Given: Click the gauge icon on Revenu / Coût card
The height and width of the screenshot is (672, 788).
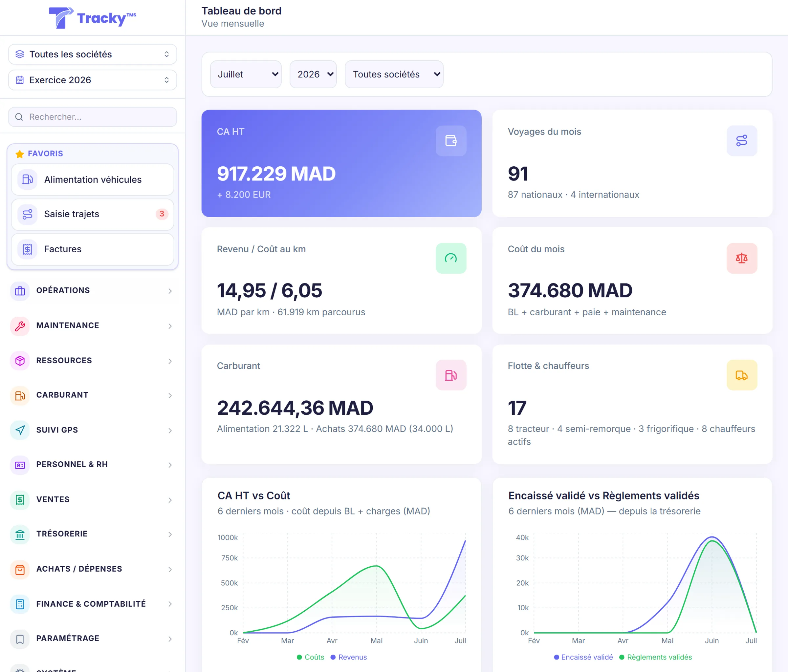Looking at the screenshot, I should pyautogui.click(x=451, y=258).
